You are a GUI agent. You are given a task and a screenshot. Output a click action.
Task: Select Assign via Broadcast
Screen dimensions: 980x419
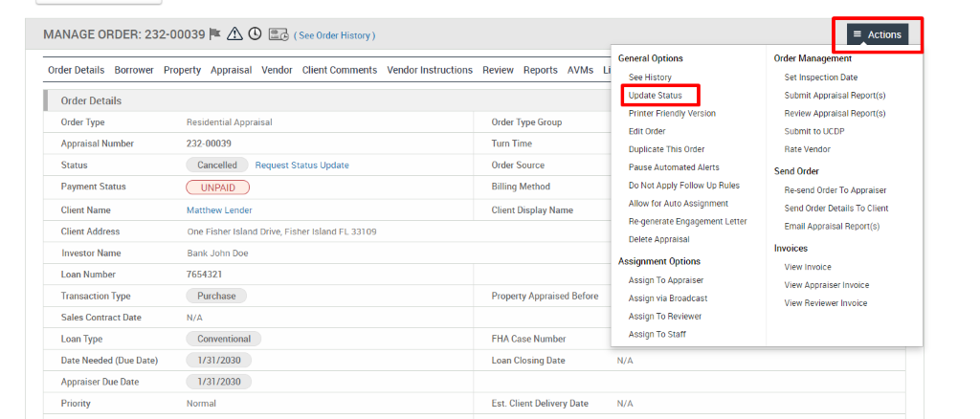pos(668,298)
